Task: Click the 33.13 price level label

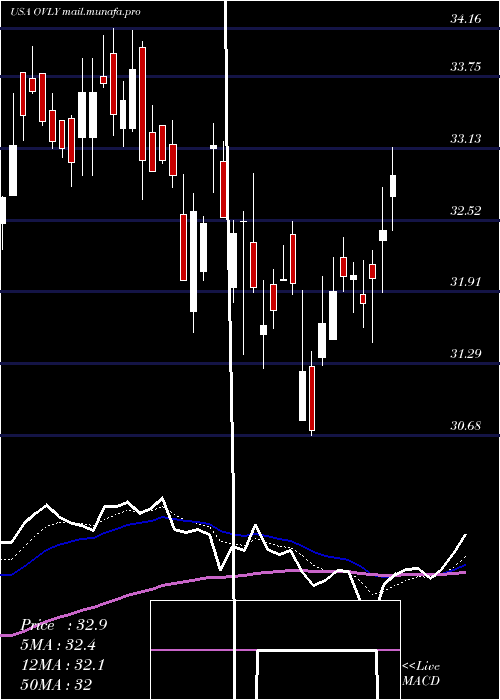Action: pyautogui.click(x=466, y=139)
